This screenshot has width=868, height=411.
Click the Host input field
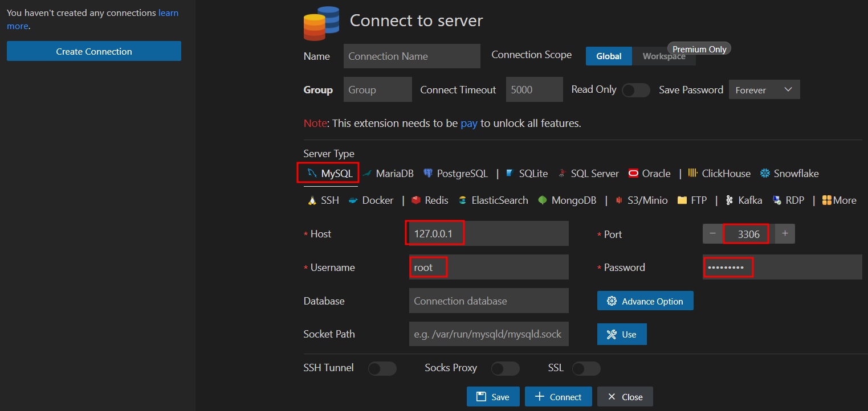coord(489,233)
